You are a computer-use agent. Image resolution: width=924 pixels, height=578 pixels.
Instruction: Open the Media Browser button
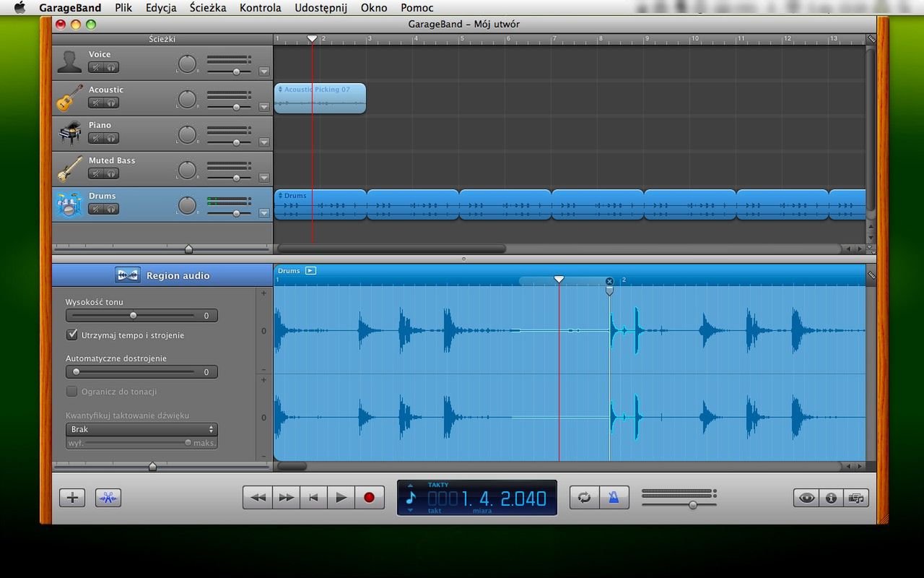[x=856, y=498]
